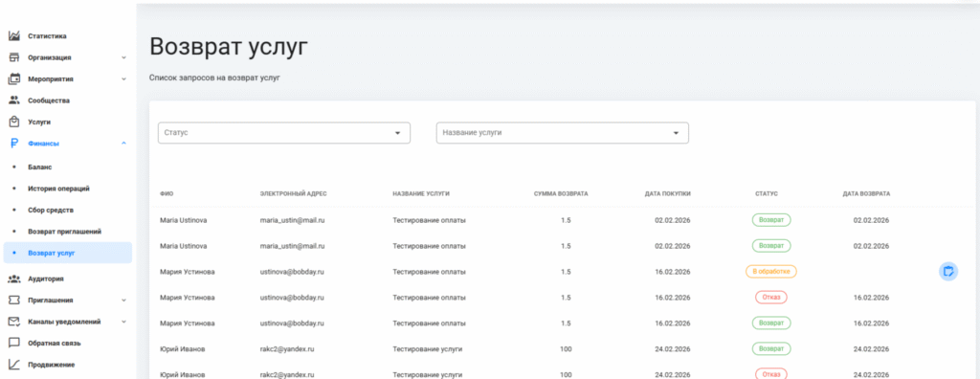This screenshot has width=980, height=379.
Task: Click the Приглашения ticket icon
Action: [x=14, y=301]
